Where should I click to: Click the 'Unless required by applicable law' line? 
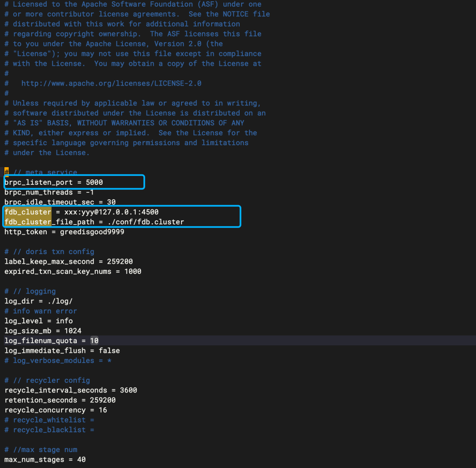pos(133,103)
